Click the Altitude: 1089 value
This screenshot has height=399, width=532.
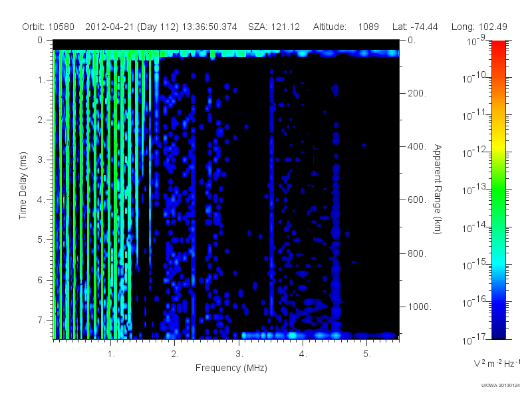(x=346, y=27)
